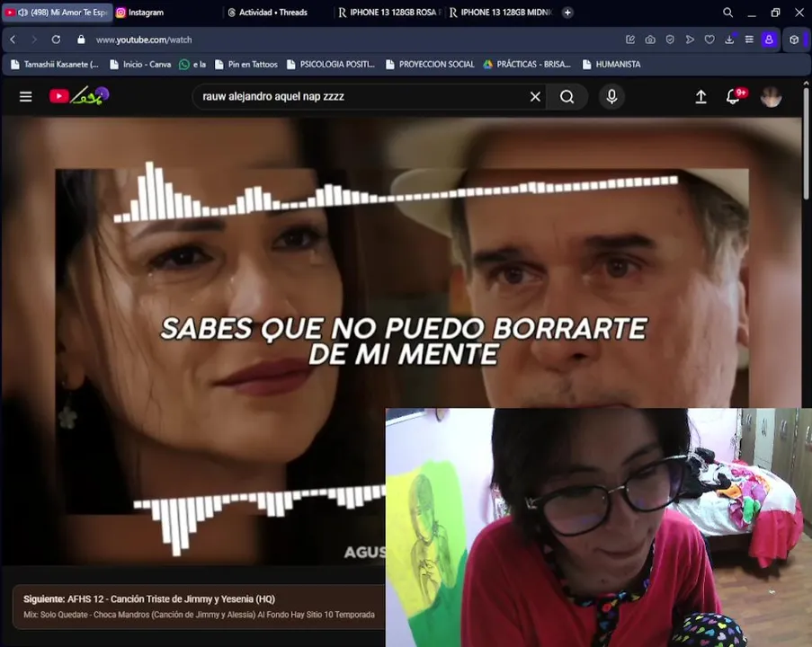Click the speaker audio indicator on the Mi Amor Te Espero tab
Screen dimensions: 812x647
coord(23,13)
